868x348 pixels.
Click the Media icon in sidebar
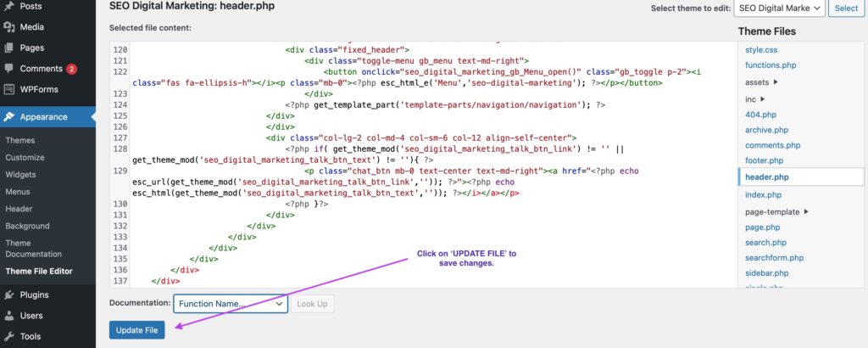tap(8, 26)
